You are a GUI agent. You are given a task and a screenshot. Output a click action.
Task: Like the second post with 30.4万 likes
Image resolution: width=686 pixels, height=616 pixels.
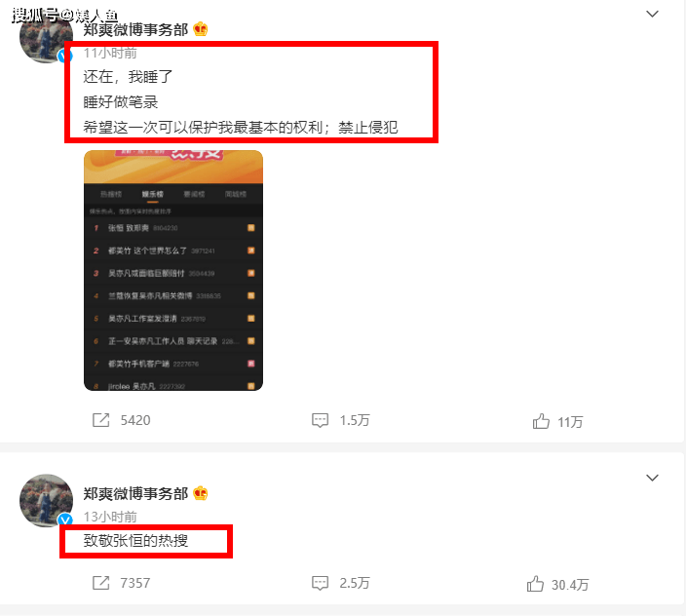(x=535, y=584)
